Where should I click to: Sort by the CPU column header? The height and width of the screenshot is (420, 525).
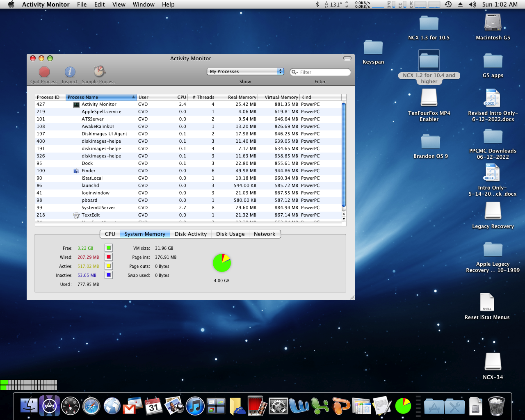(x=177, y=97)
